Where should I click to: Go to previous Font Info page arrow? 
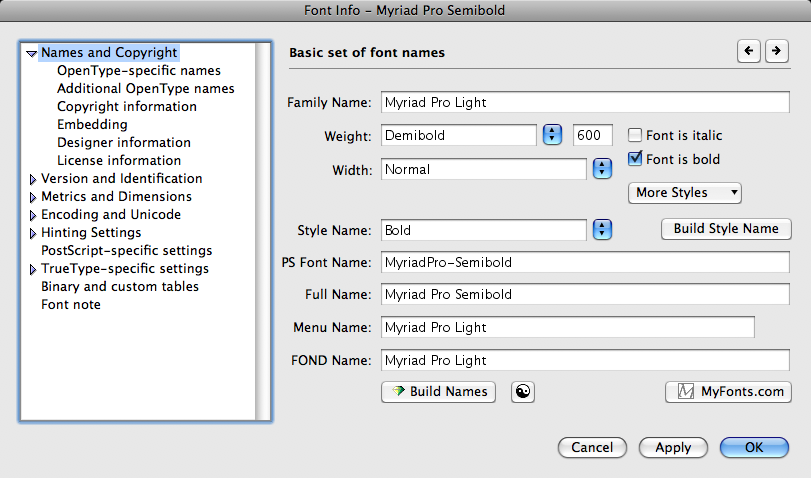(x=748, y=51)
